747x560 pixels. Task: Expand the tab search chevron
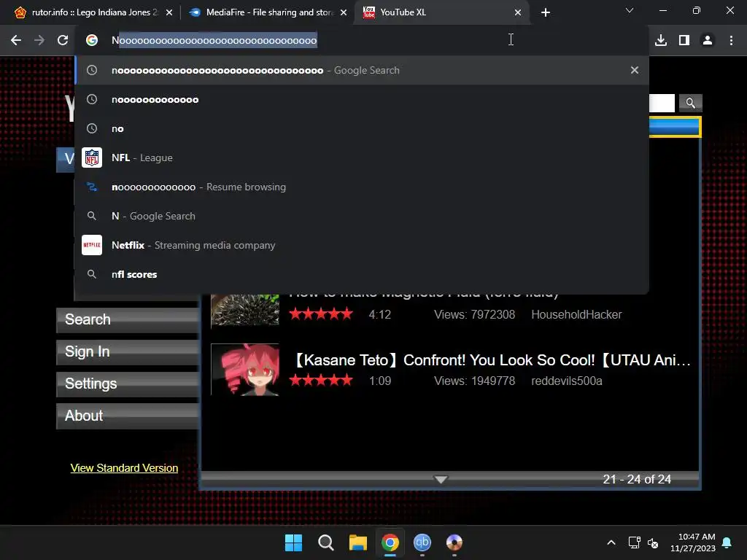pyautogui.click(x=630, y=10)
